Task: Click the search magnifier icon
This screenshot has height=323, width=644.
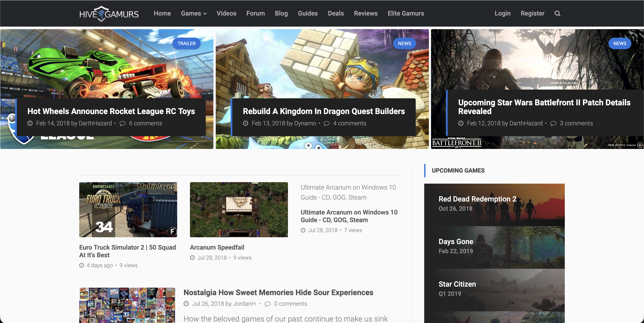Action: tap(557, 13)
